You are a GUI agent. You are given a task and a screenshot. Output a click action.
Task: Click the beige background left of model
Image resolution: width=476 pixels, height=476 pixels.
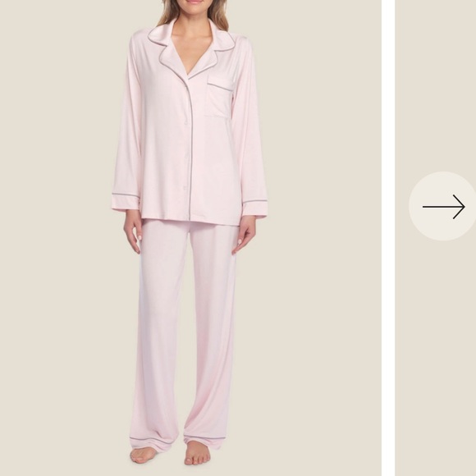point(57,238)
